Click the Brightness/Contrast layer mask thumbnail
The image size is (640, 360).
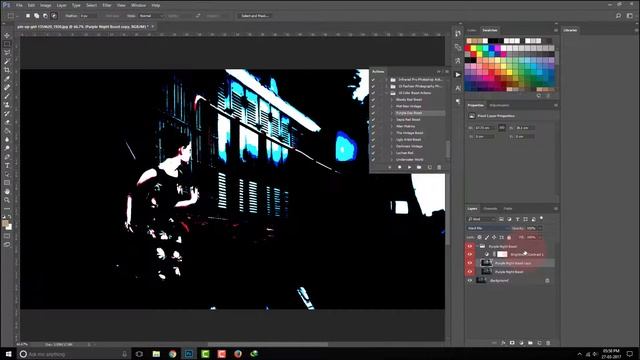coord(502,254)
